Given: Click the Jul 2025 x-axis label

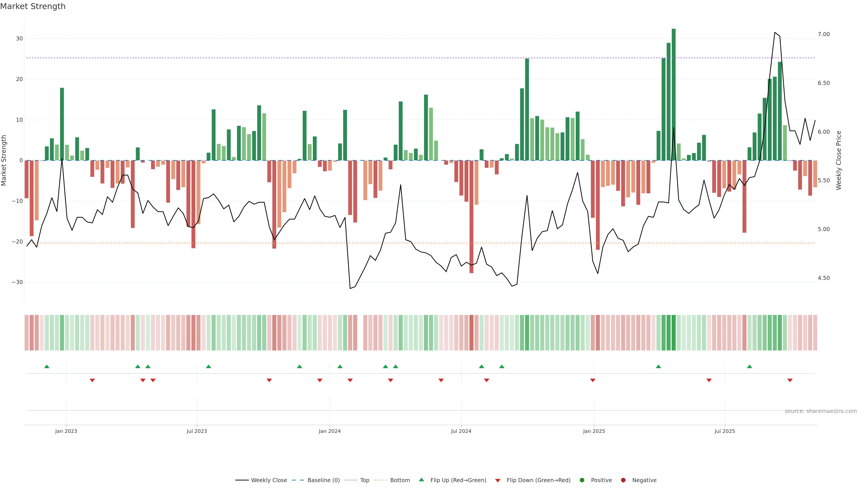Looking at the screenshot, I should point(724,431).
